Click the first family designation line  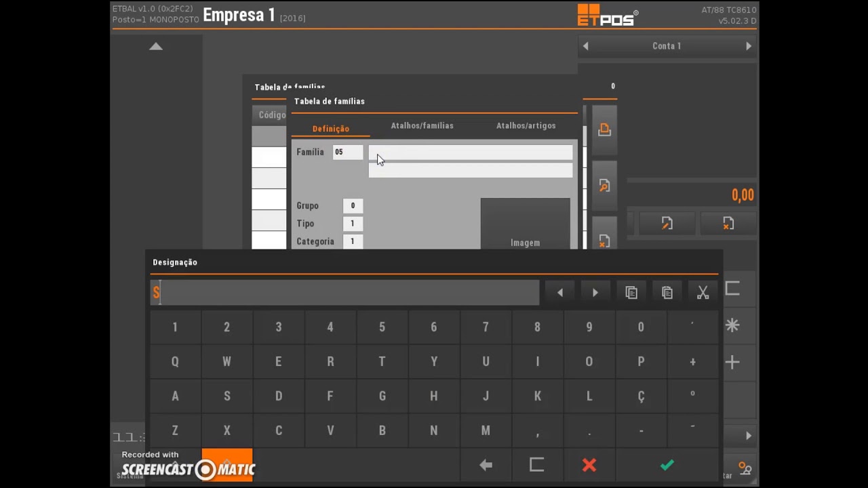tap(471, 152)
